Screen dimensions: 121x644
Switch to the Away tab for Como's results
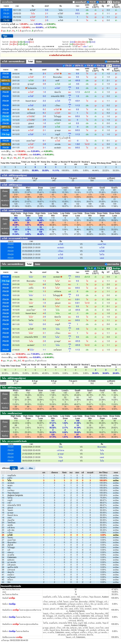[37, 264]
